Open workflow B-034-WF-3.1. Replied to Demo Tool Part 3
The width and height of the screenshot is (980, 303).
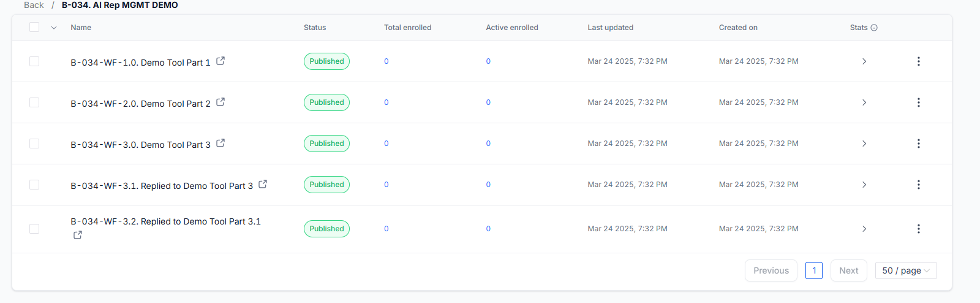tap(162, 186)
